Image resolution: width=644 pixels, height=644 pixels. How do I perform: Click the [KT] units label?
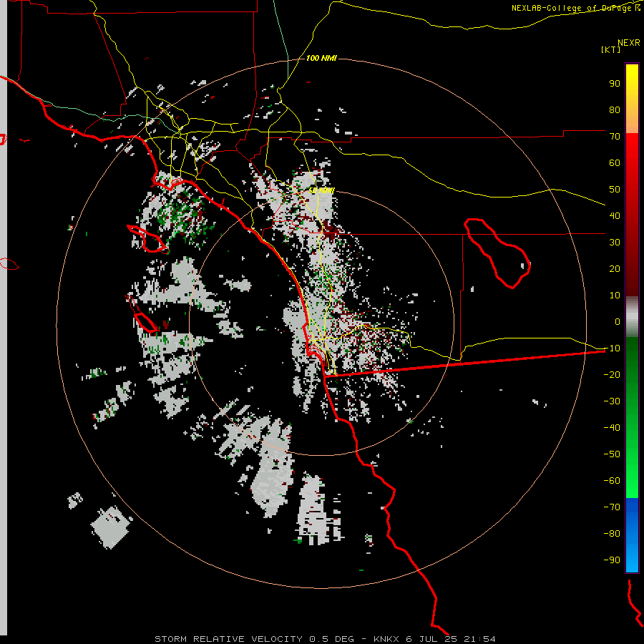[610, 49]
